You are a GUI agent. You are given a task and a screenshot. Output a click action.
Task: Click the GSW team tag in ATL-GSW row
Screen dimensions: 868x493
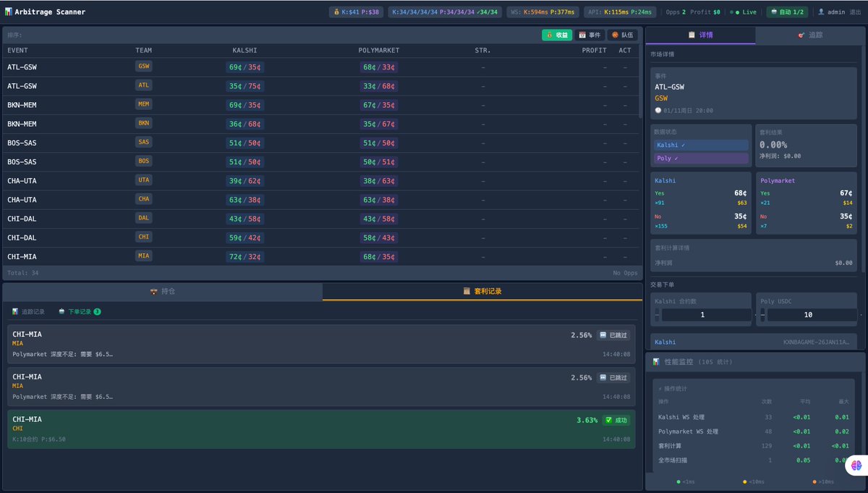pyautogui.click(x=144, y=66)
